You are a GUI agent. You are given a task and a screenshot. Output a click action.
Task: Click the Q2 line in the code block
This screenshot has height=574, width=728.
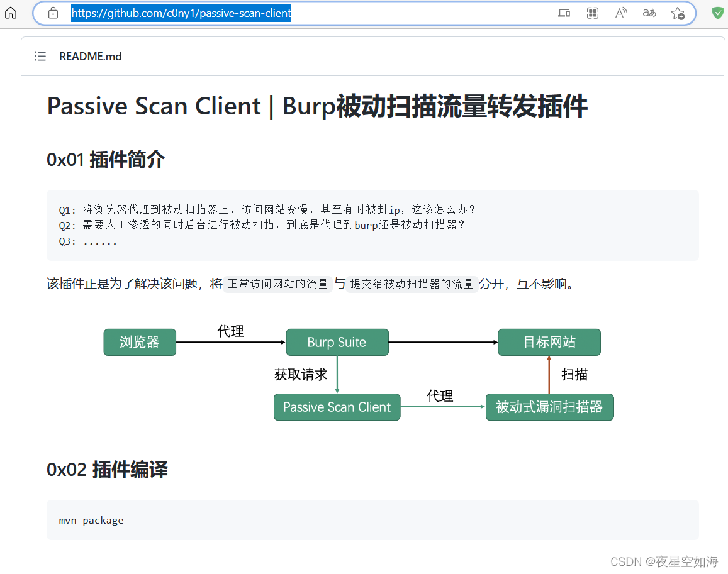coord(261,225)
